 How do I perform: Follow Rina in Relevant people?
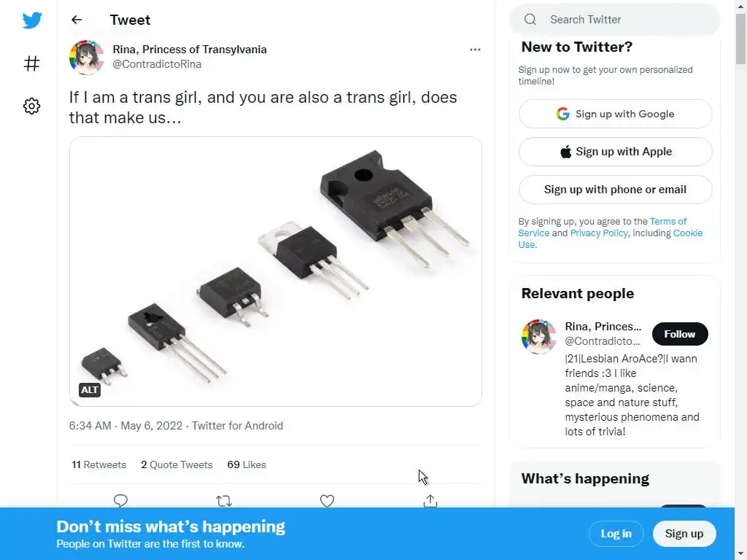coord(679,334)
